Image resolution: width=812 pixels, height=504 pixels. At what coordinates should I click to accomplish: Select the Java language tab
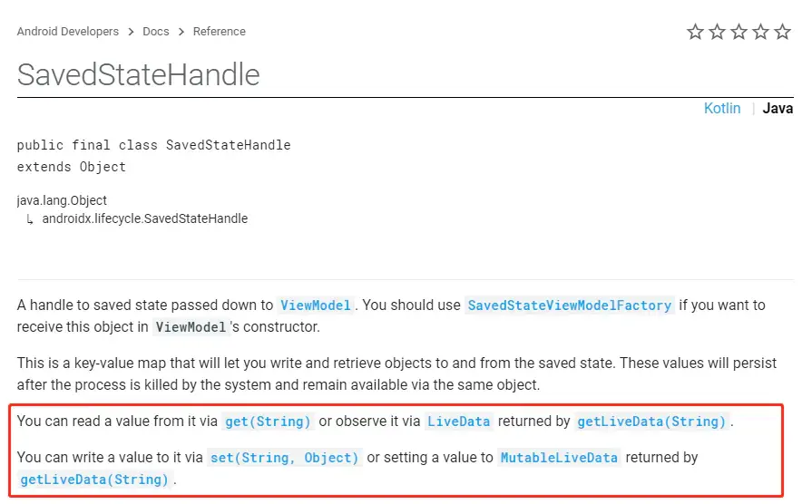pyautogui.click(x=778, y=108)
